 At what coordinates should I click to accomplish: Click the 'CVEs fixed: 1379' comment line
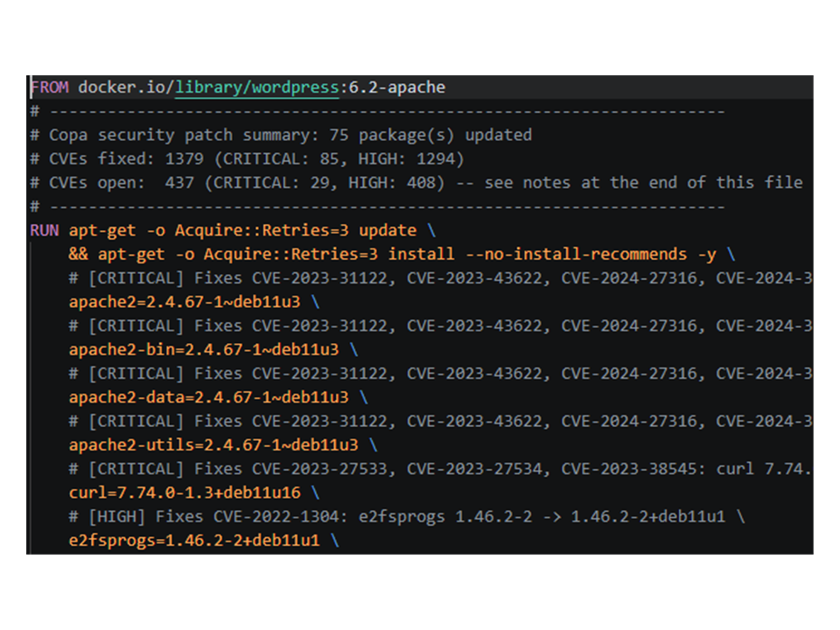tap(247, 159)
